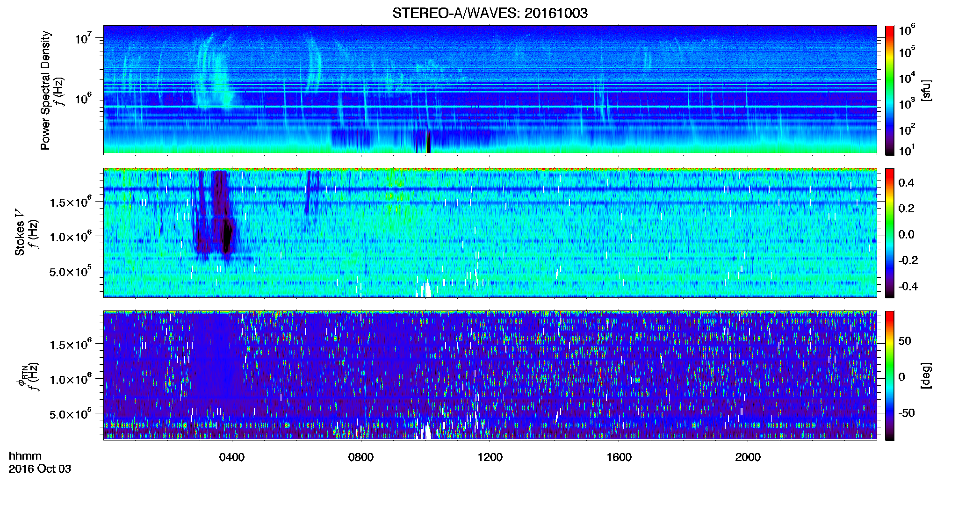The height and width of the screenshot is (505, 980).
Task: Click the 5.0×10^5 tick on the φRTN axis
Action: tap(71, 413)
